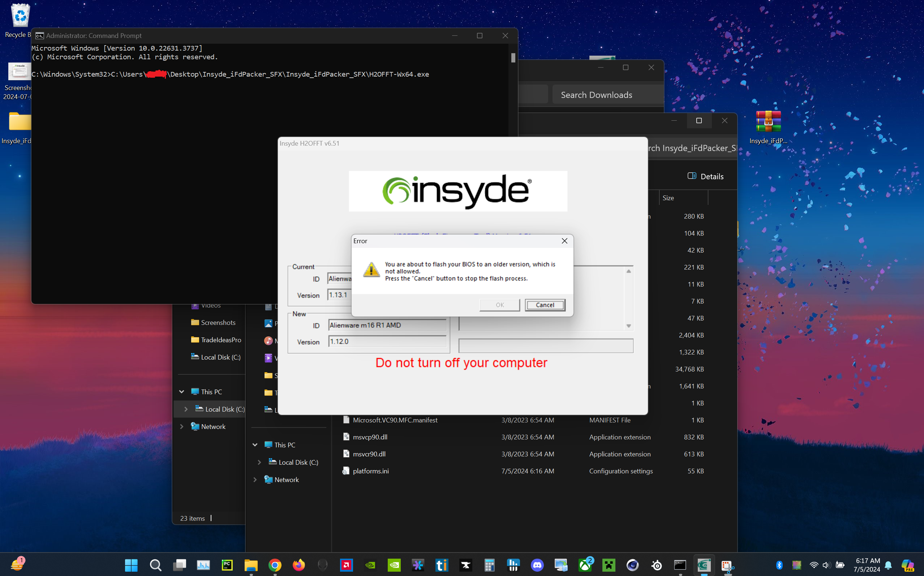Open the Xbox app from the taskbar
924x576 pixels.
pos(585,565)
